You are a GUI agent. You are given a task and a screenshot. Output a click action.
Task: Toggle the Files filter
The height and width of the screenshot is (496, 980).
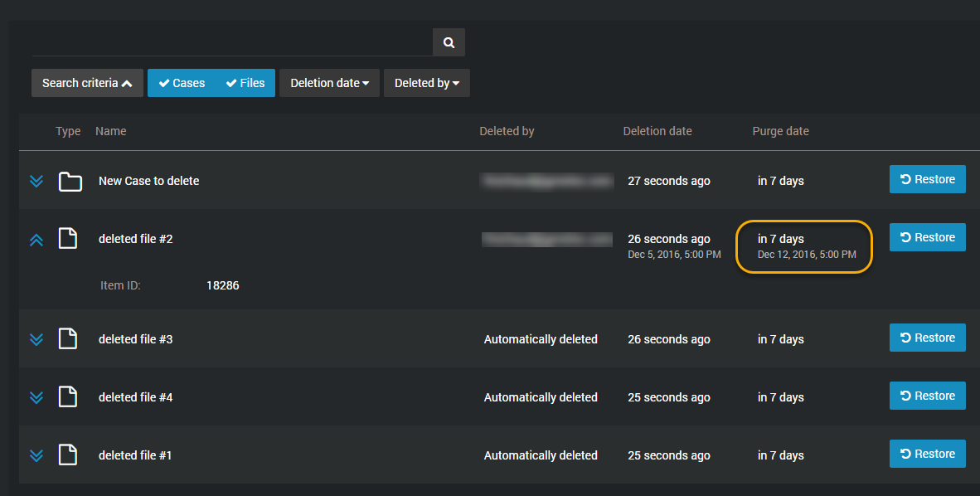245,83
